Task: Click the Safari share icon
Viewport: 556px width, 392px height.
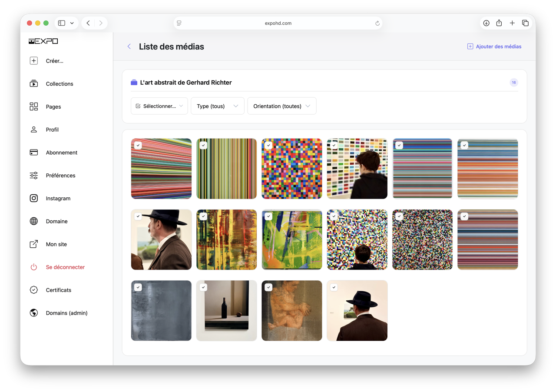Action: 499,23
